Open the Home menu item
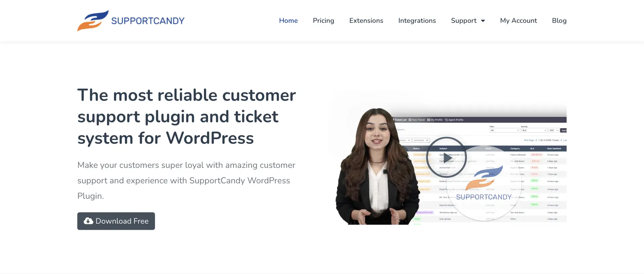 [x=288, y=20]
